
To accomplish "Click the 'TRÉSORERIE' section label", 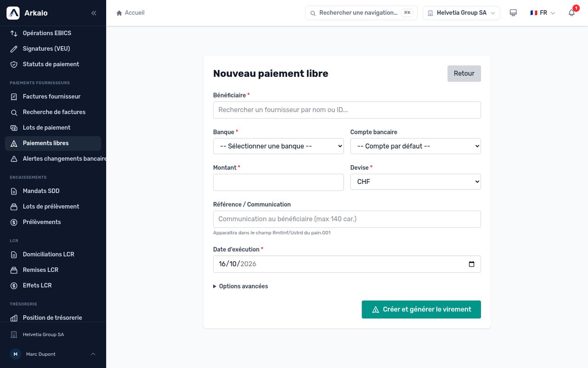I will (23, 304).
